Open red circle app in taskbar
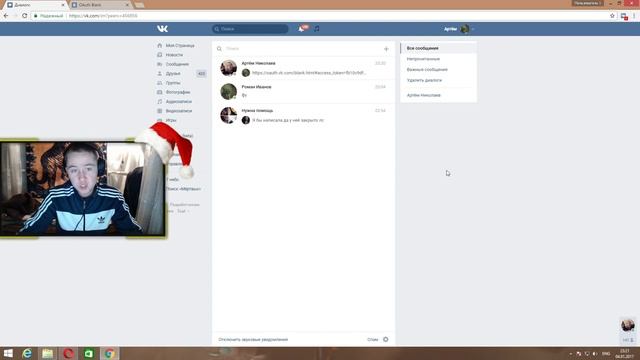Viewport: 640px width, 360px height. (x=68, y=353)
